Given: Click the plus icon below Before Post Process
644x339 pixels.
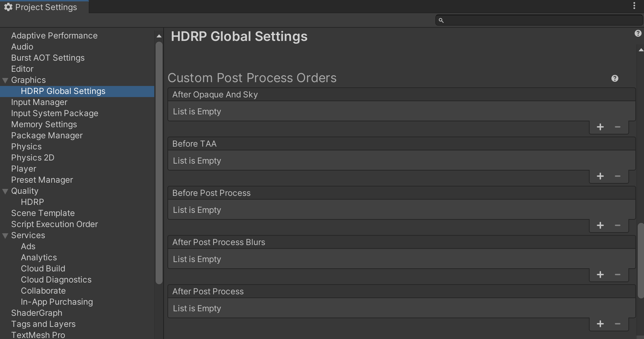Looking at the screenshot, I should pos(600,225).
